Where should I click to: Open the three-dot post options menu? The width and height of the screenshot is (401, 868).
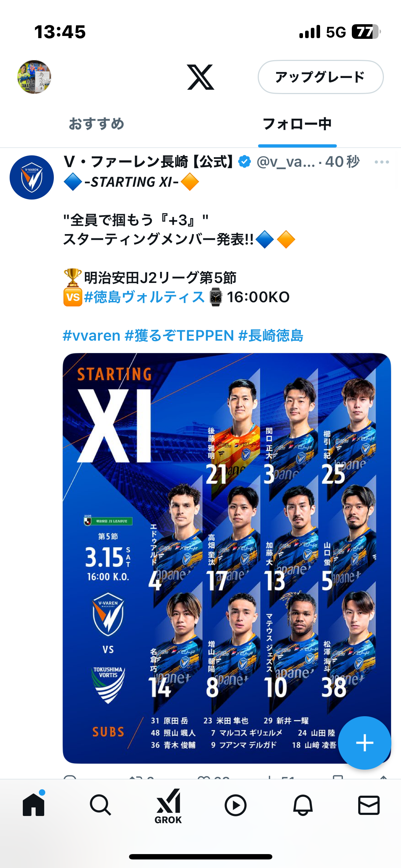tap(382, 162)
